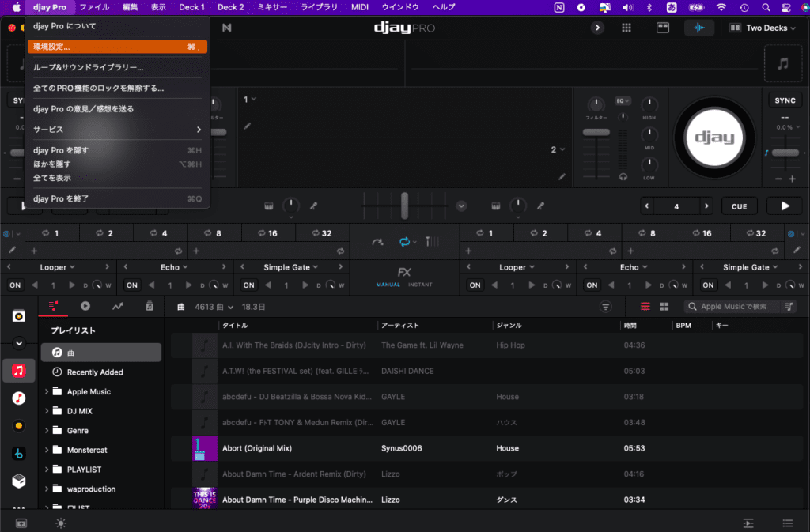This screenshot has width=810, height=532.
Task: Turn on Deck 1 Simple Gate effect
Action: point(248,285)
